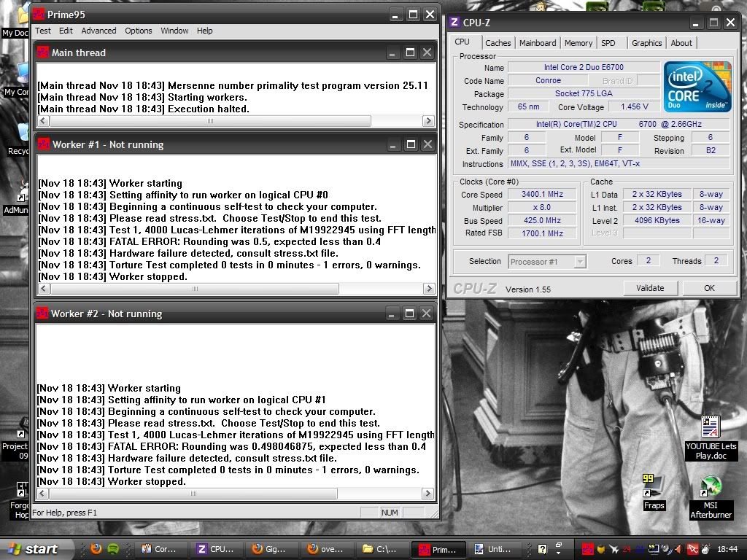Click the Main thread scroll right arrow
The height and width of the screenshot is (560, 747).
click(428, 121)
